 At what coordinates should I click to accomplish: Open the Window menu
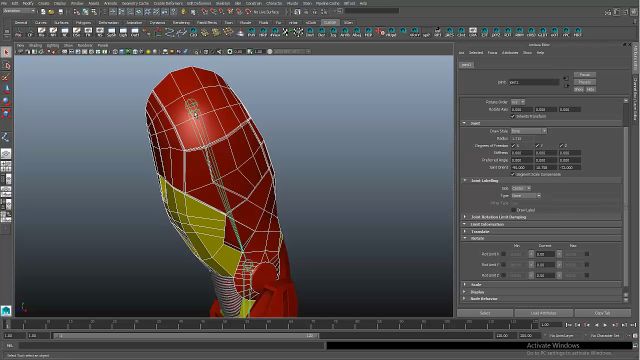tap(77, 3)
